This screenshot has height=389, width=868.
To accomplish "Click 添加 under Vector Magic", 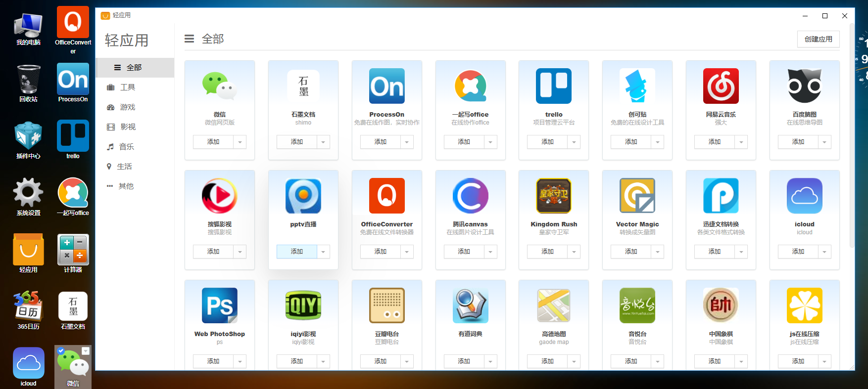I will [631, 252].
